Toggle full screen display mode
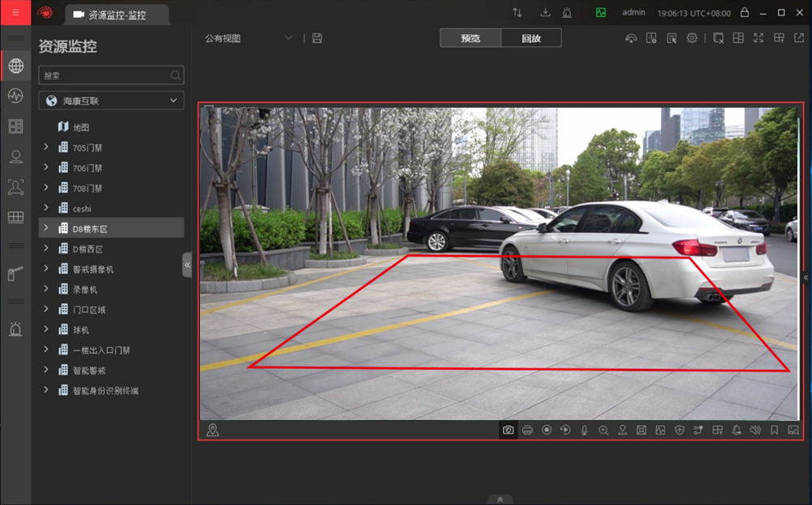 [x=759, y=38]
